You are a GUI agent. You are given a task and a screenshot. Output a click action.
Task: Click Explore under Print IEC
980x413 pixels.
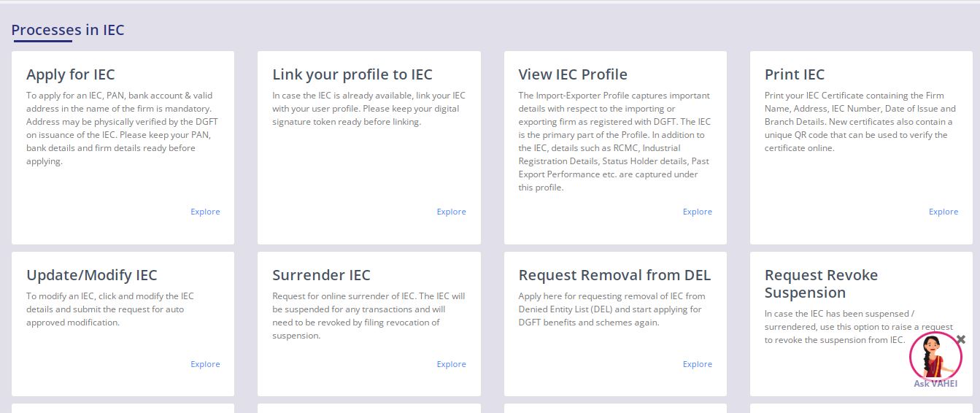coord(943,212)
